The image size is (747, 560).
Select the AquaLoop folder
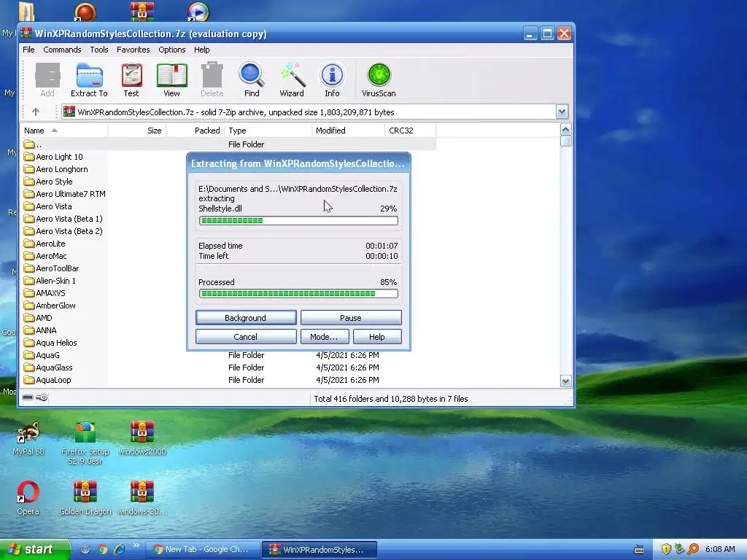47,379
